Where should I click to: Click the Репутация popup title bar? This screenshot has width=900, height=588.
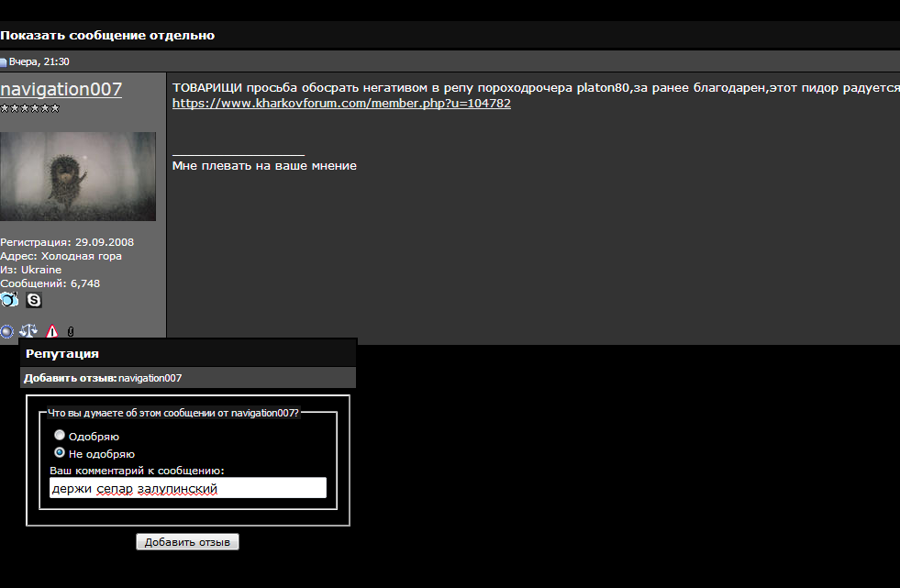pos(188,353)
